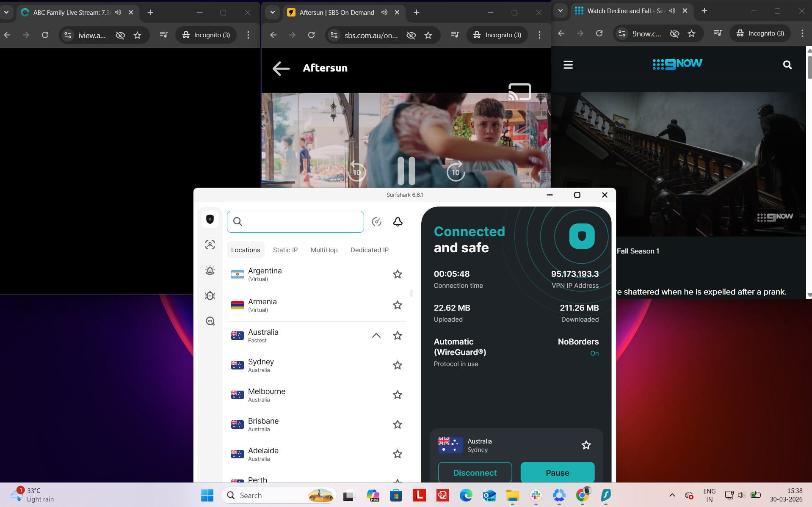Open Surfshark Alert feature

[210, 270]
